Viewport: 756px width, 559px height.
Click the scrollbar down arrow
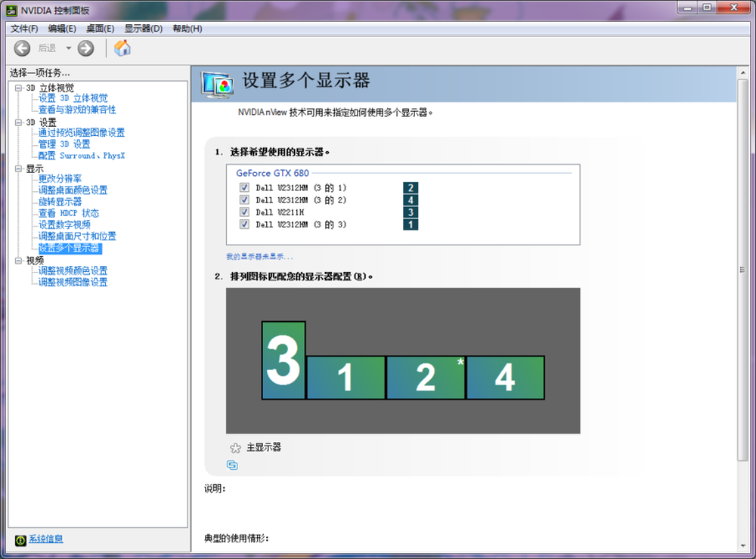[742, 546]
